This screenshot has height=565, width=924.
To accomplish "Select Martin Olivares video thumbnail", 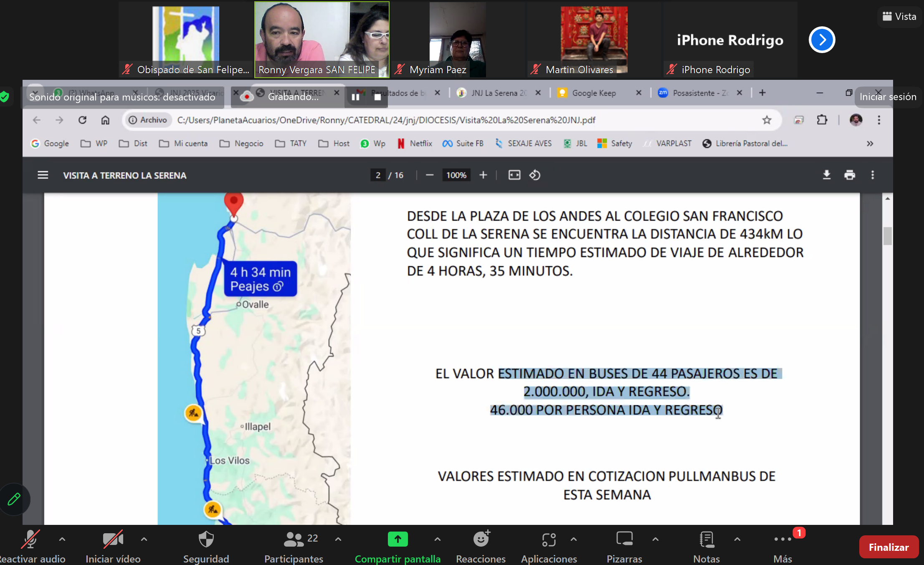I will (x=594, y=40).
